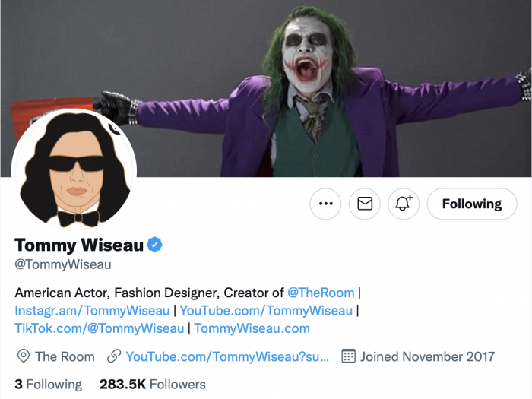Open the Instagr.am/TommyWiseau link
The image size is (532, 399).
92,310
